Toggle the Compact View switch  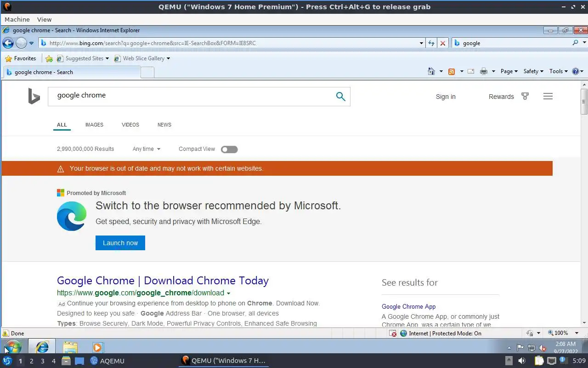pos(229,149)
